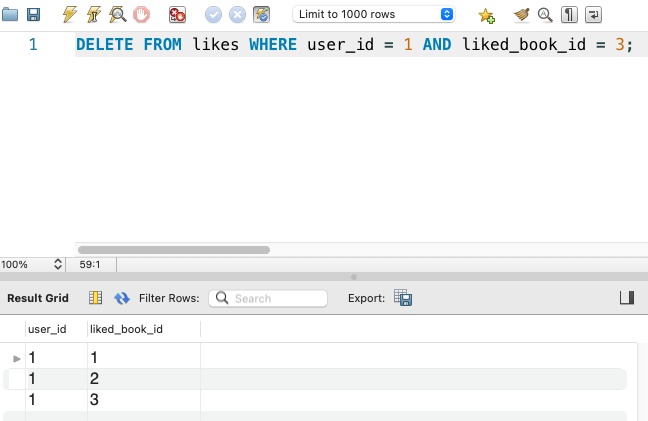Viewport: 648px width, 421px height.
Task: Toggle continue-on-error execution icon
Action: pyautogui.click(x=177, y=14)
